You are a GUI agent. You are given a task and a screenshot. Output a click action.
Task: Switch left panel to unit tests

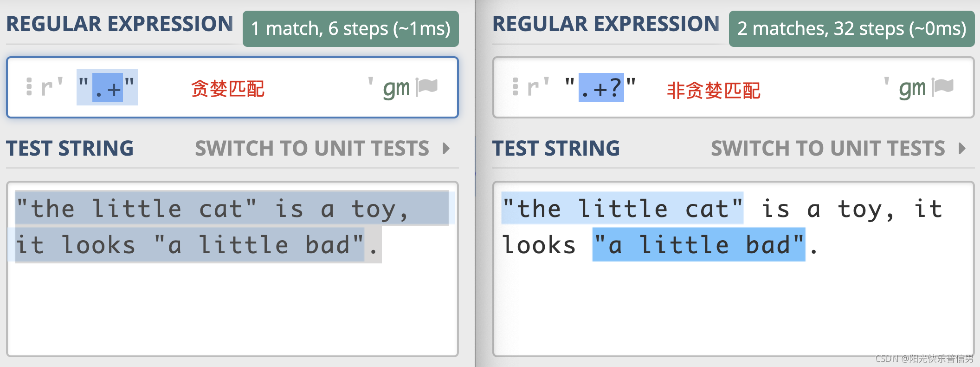312,149
